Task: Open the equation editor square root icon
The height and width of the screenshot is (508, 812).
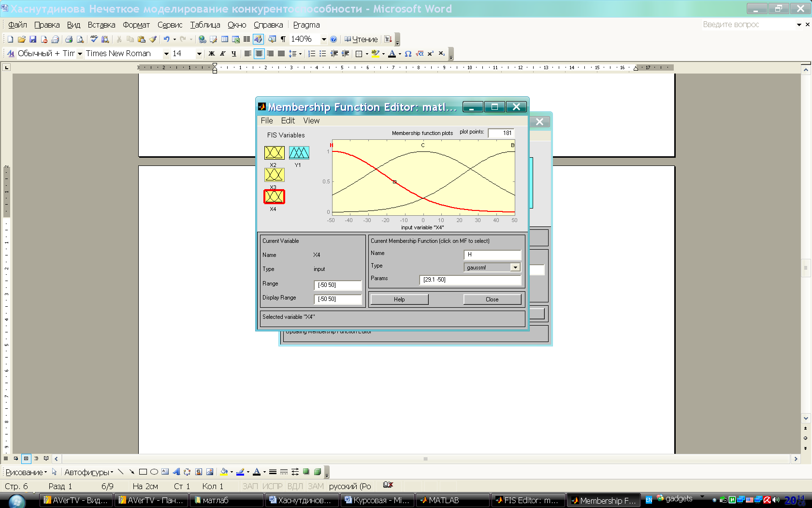Action: tap(419, 54)
